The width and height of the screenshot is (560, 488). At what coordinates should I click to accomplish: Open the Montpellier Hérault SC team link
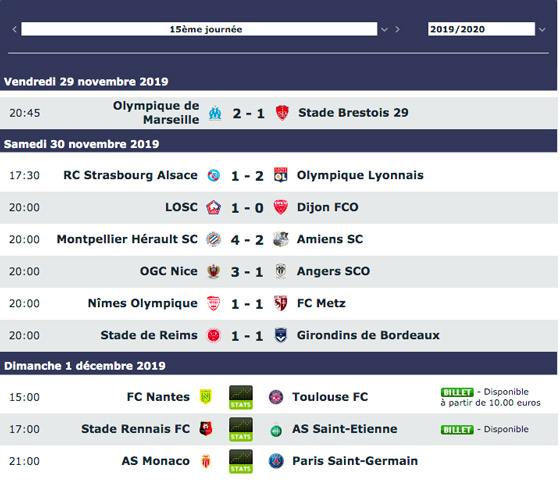coord(127,239)
